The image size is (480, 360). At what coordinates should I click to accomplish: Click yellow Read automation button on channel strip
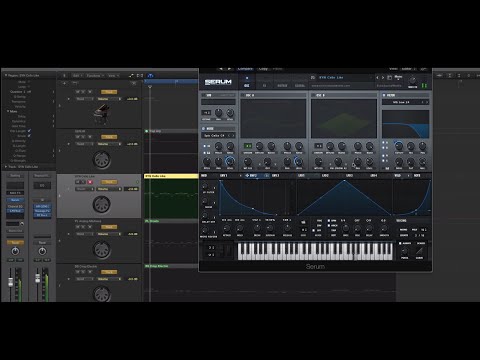(15, 242)
